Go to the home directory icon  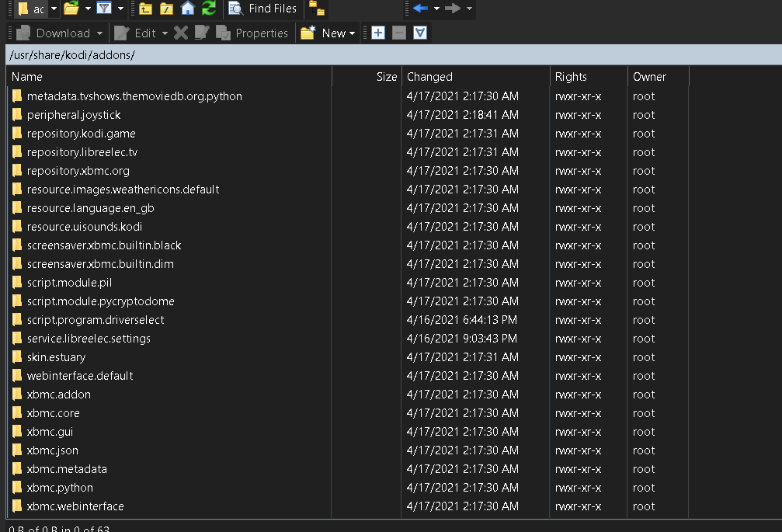187,9
